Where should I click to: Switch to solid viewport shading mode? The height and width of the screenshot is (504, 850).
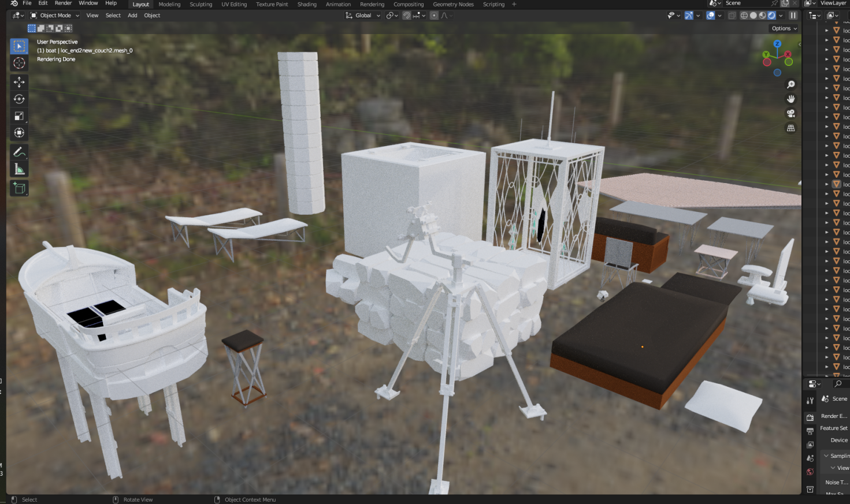coord(753,16)
